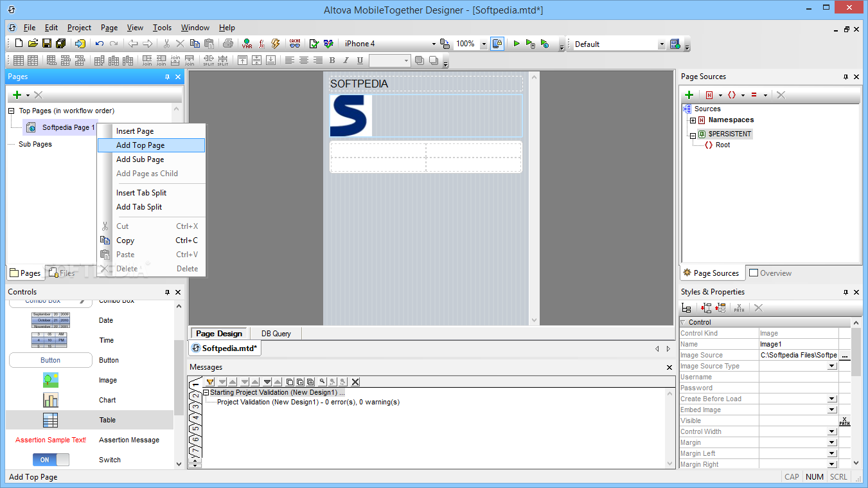
Task: Click the first SPLIT cell icon
Action: click(209, 60)
